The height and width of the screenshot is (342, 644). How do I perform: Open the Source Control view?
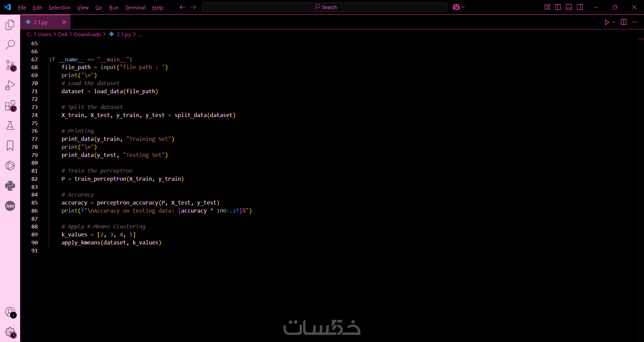10,65
